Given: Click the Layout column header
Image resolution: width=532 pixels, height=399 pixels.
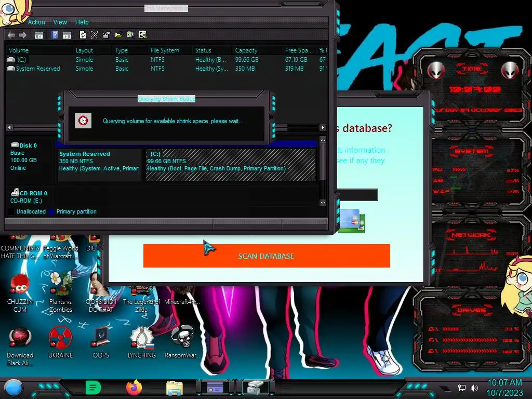Looking at the screenshot, I should coord(92,50).
